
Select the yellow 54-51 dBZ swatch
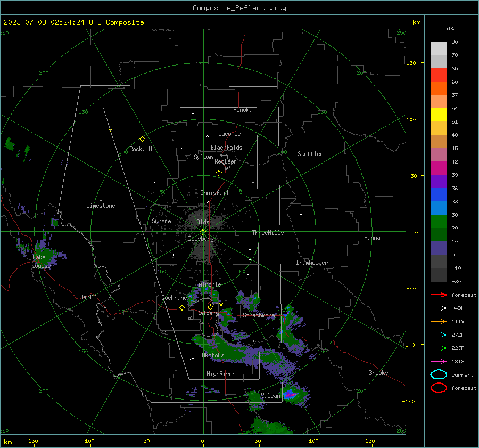[439, 115]
